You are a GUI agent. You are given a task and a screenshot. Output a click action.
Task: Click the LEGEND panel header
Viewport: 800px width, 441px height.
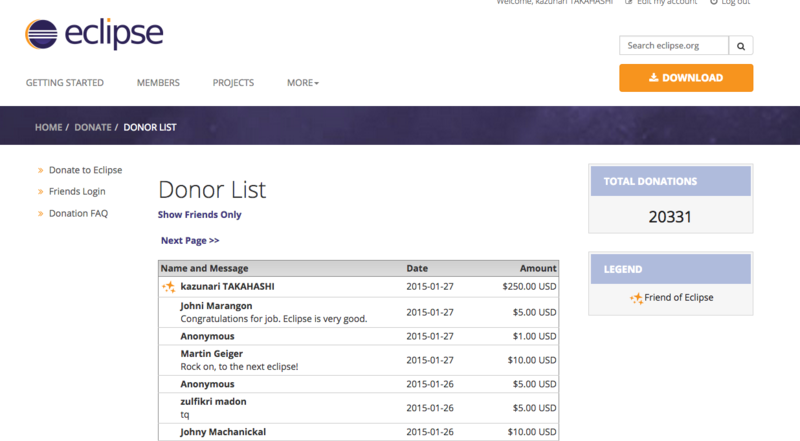click(670, 269)
